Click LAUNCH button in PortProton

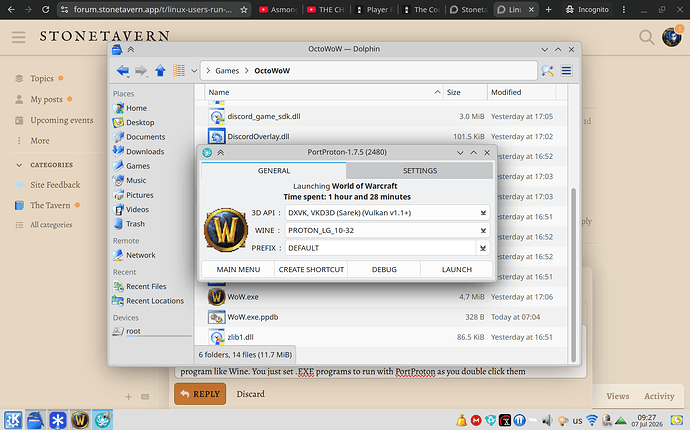pyautogui.click(x=457, y=269)
